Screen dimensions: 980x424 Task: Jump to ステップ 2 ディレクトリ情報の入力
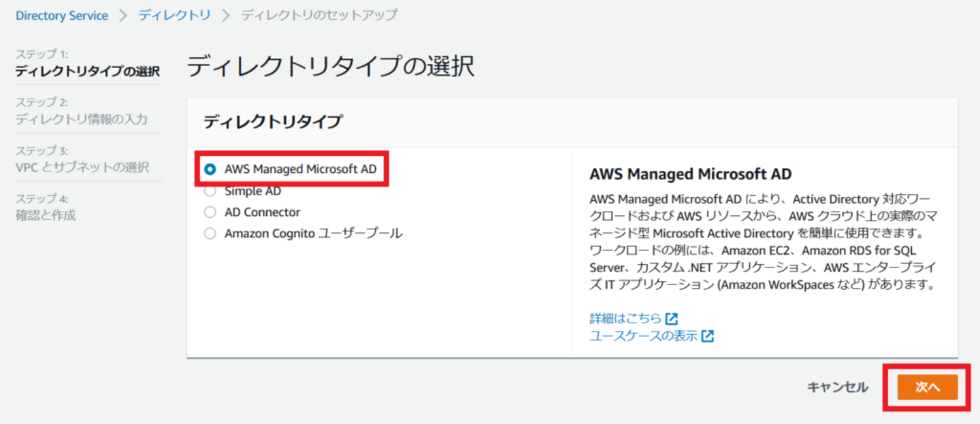coord(81,119)
